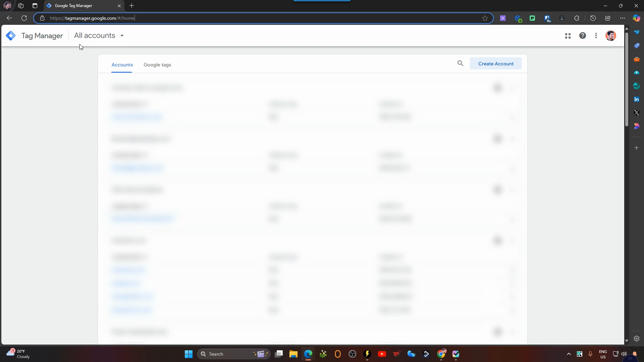The width and height of the screenshot is (644, 362).
Task: Open the Tag Manager help icon
Action: 583,36
